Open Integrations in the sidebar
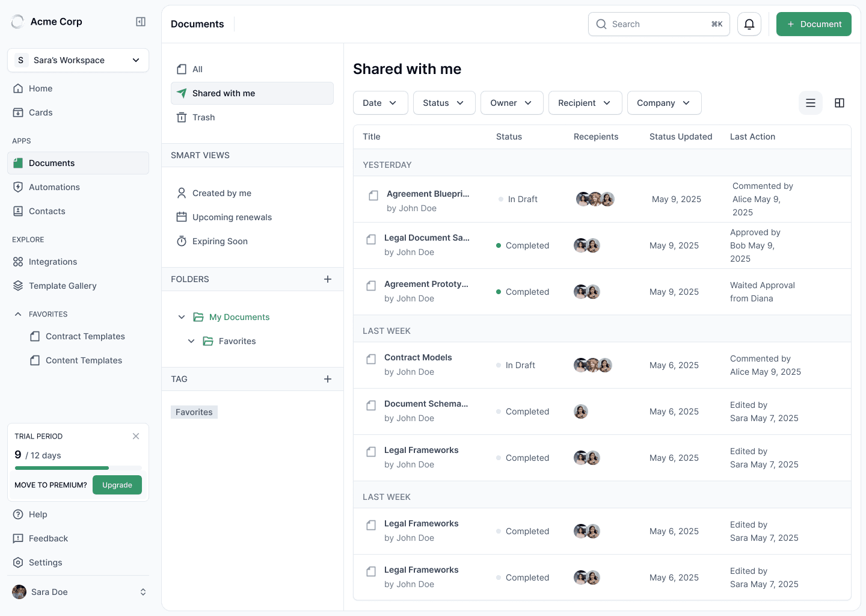This screenshot has width=866, height=616. pyautogui.click(x=78, y=262)
